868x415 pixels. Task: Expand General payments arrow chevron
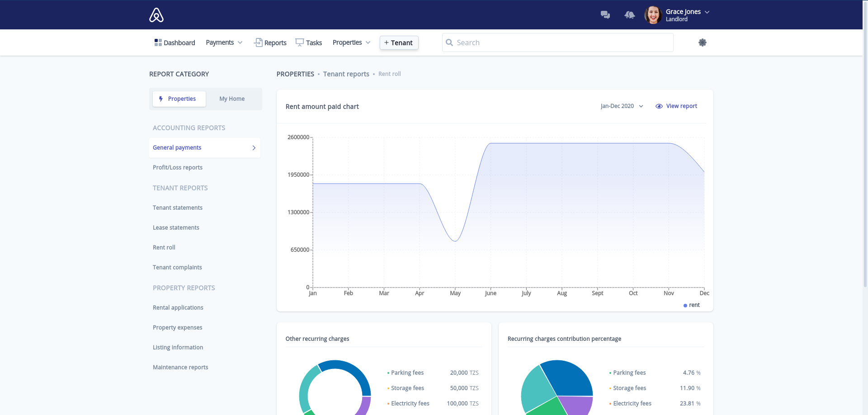click(254, 148)
